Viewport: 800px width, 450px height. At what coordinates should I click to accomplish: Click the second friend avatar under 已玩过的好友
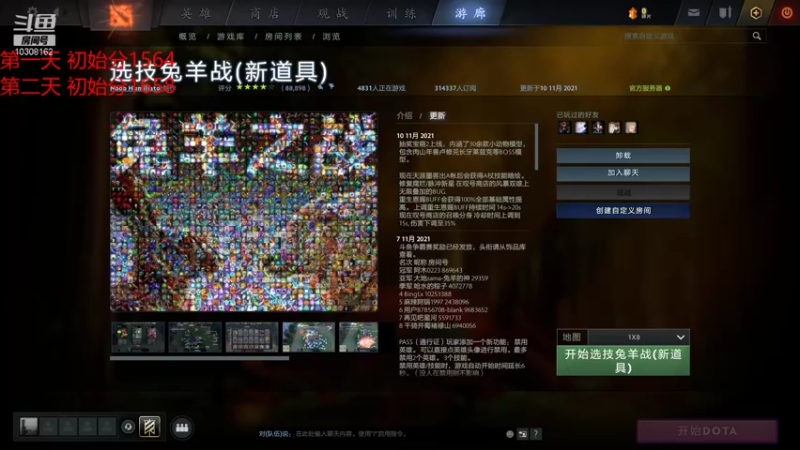click(581, 128)
